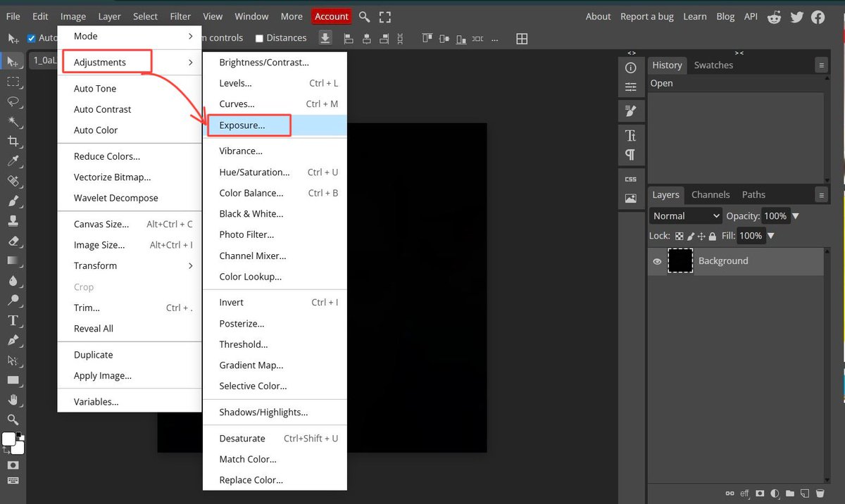Viewport: 845px width, 504px height.
Task: Enable the Distances checkbox
Action: click(x=259, y=38)
